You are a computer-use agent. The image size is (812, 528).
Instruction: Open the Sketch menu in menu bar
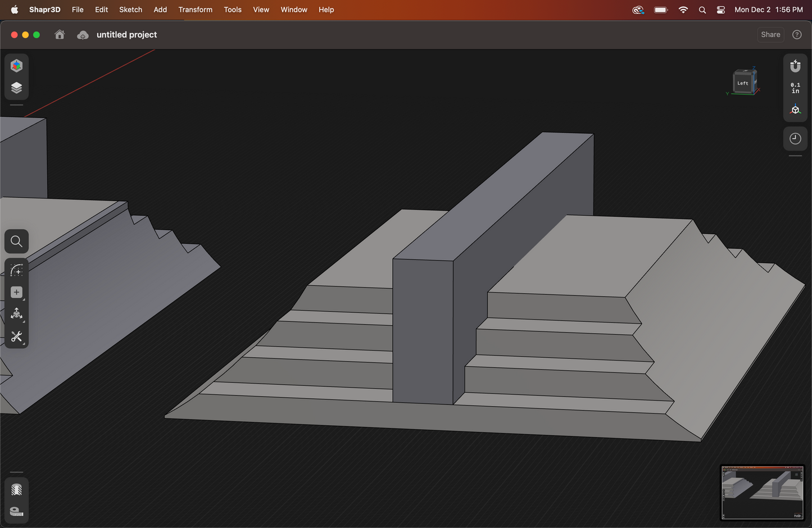(130, 10)
